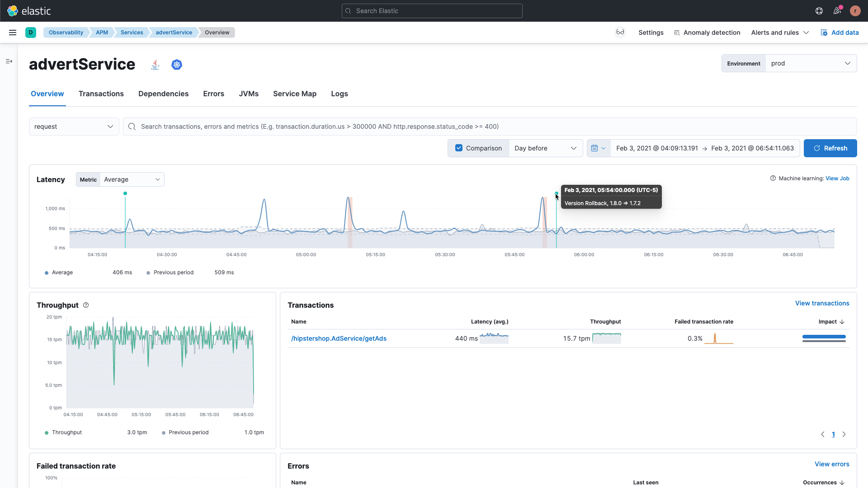Click the transactions query search bar

(490, 127)
